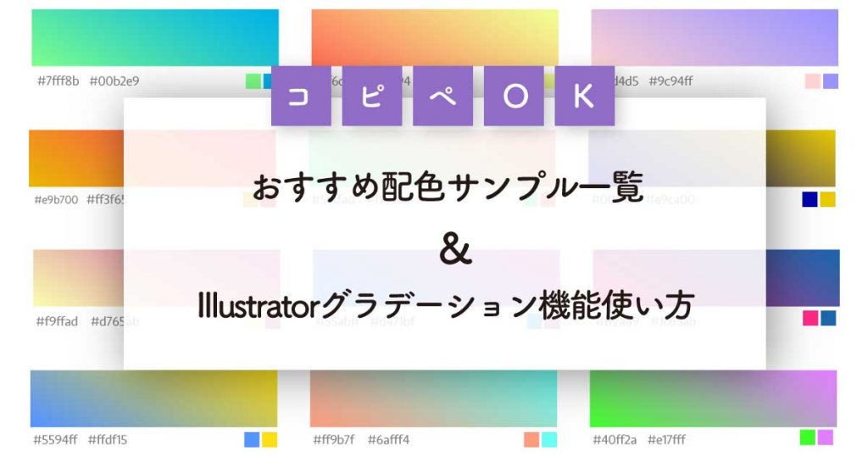Click the purple O tile
The height and width of the screenshot is (456, 868).
click(514, 97)
